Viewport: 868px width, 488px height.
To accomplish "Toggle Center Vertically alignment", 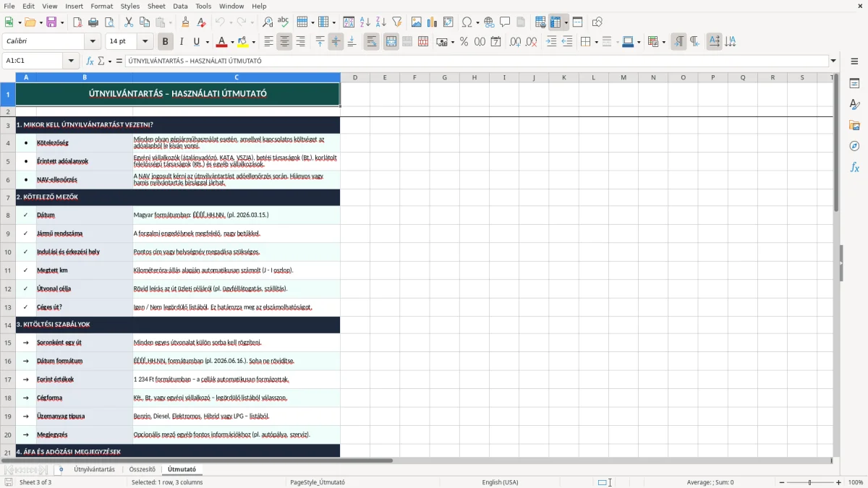I will (x=336, y=42).
